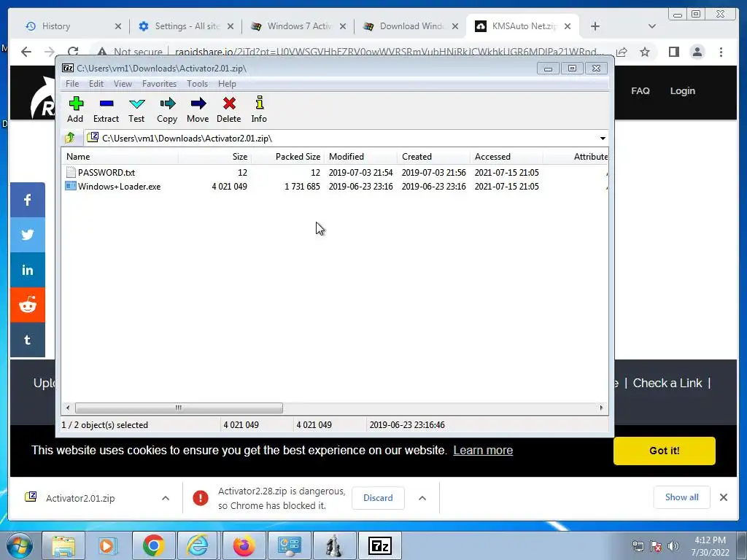Open Windows Start button
This screenshot has height=560, width=747.
tap(20, 545)
